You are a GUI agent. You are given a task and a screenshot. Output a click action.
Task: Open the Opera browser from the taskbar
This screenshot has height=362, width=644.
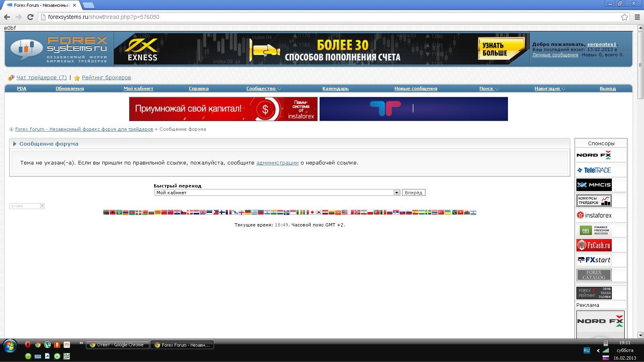pyautogui.click(x=28, y=345)
